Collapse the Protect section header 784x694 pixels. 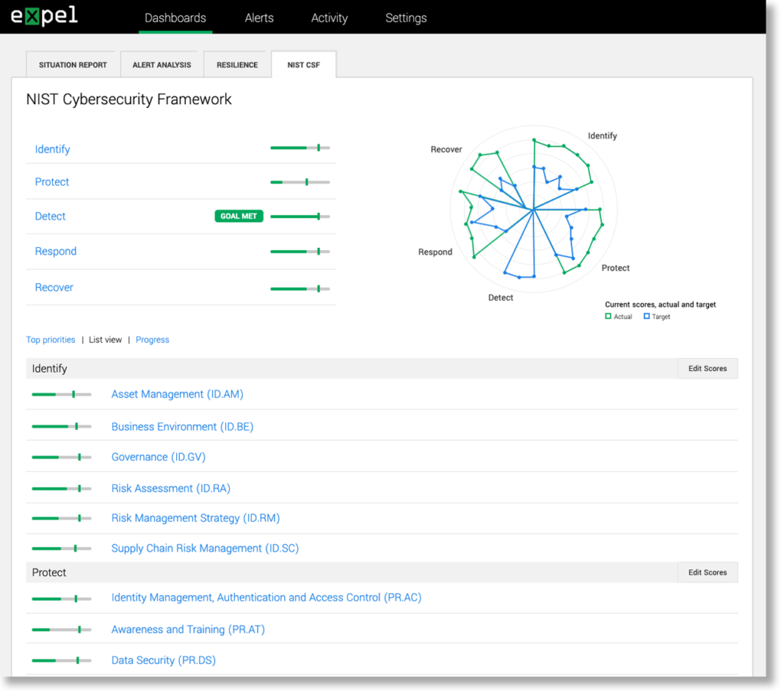click(x=51, y=572)
